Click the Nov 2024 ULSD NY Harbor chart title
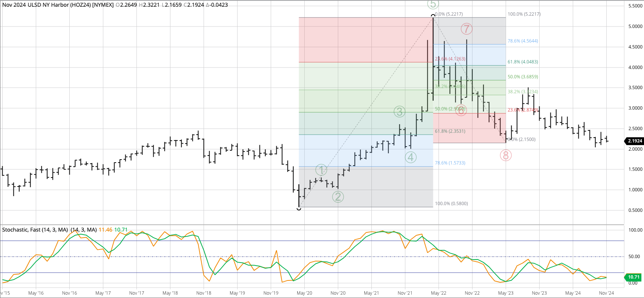The width and height of the screenshot is (644, 298). pyautogui.click(x=58, y=5)
